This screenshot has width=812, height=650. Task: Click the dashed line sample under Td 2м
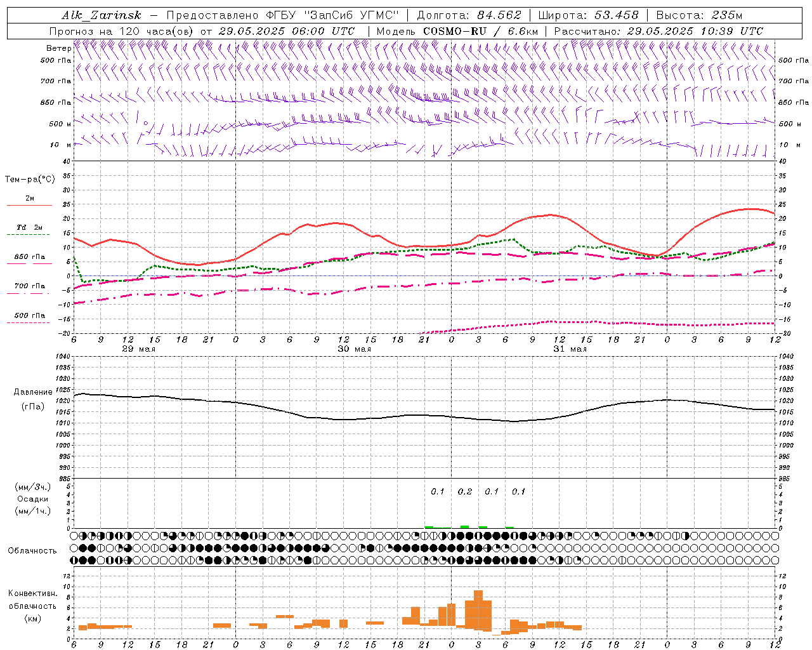pyautogui.click(x=28, y=235)
